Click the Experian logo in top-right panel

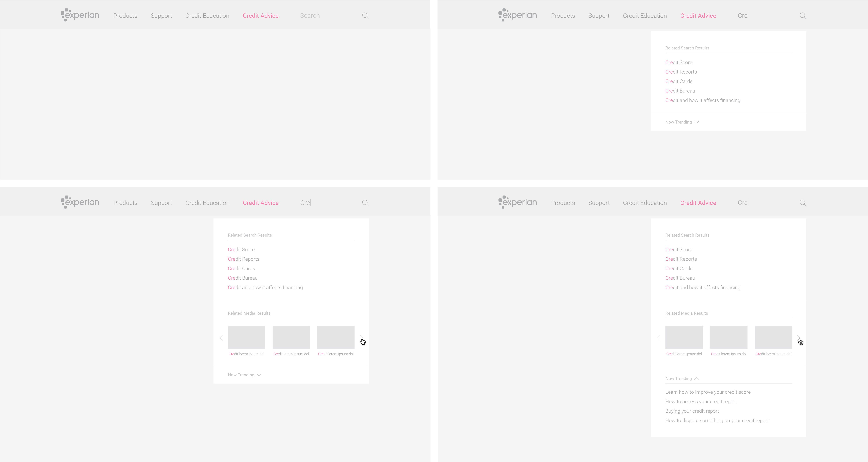click(x=517, y=15)
